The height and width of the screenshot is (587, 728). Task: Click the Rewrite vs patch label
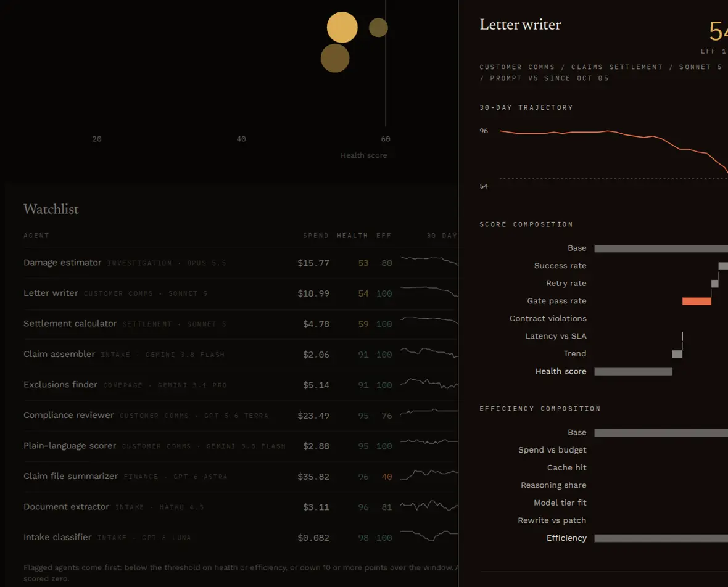click(x=552, y=520)
